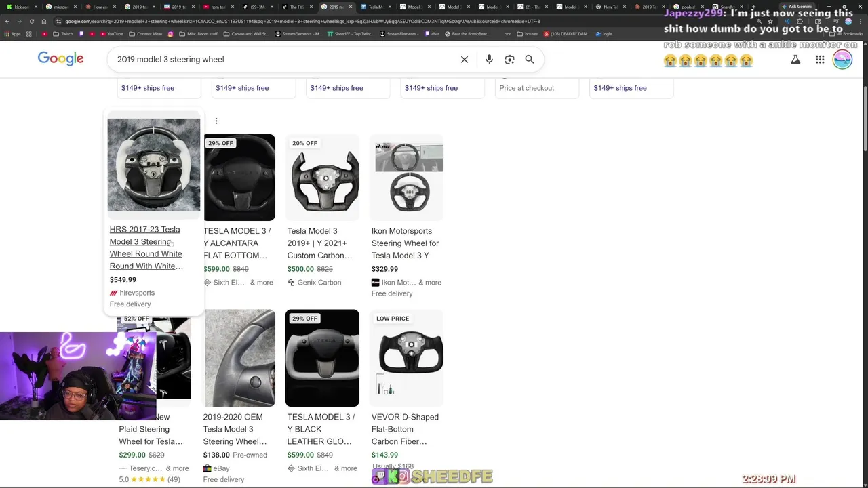Open the new tab plus button
The image size is (868, 488).
tap(753, 7)
